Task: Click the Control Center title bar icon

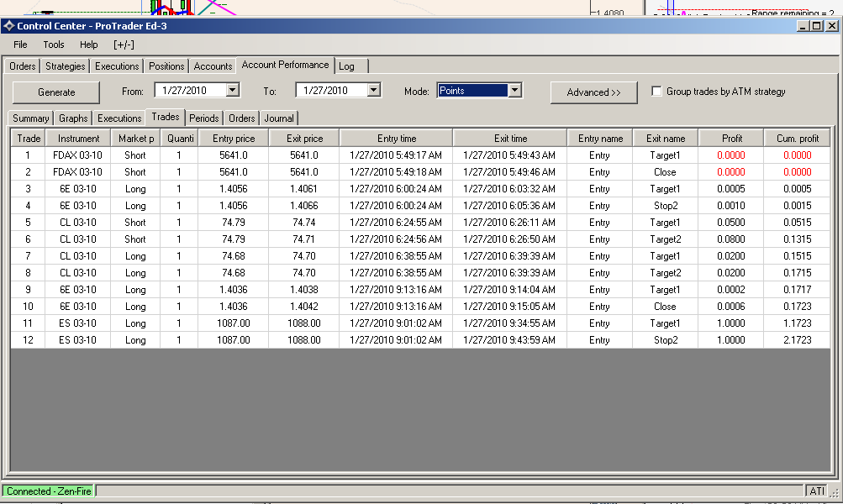Action: click(8, 26)
